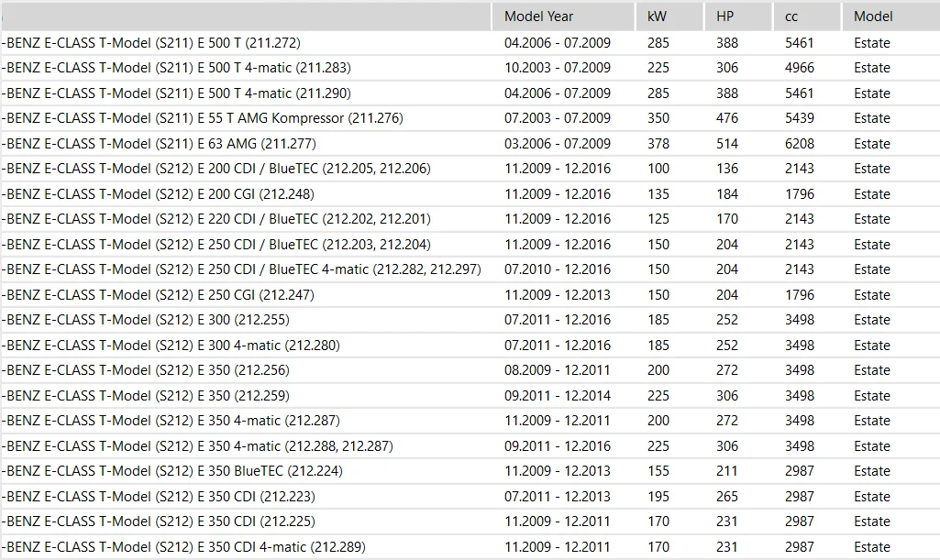Click the kW value 155
The height and width of the screenshot is (560, 940).
(658, 471)
